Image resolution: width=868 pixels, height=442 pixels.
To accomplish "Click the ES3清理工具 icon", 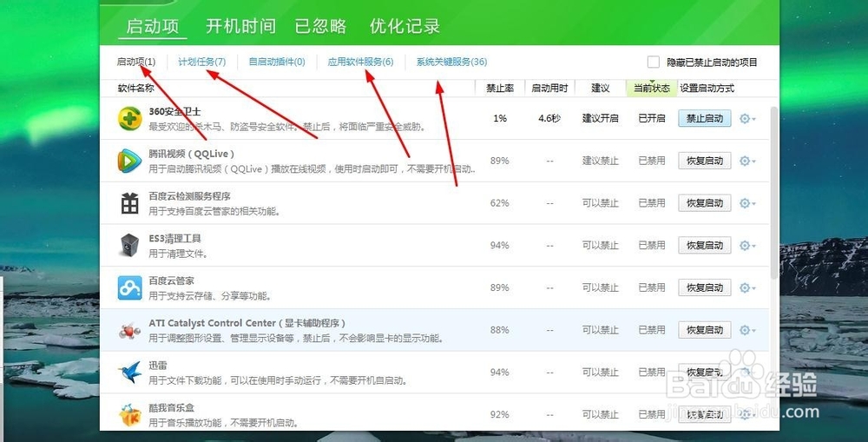I will [x=130, y=246].
